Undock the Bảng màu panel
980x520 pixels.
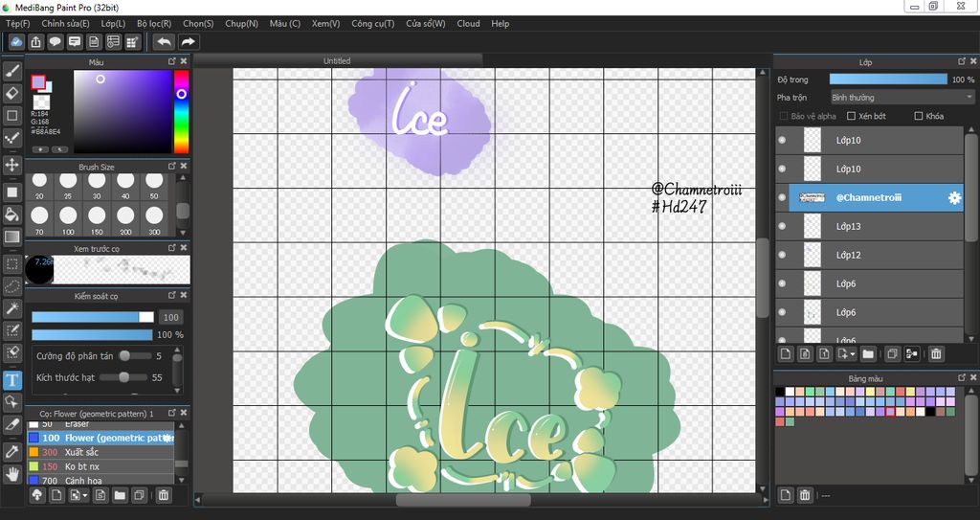click(x=962, y=377)
